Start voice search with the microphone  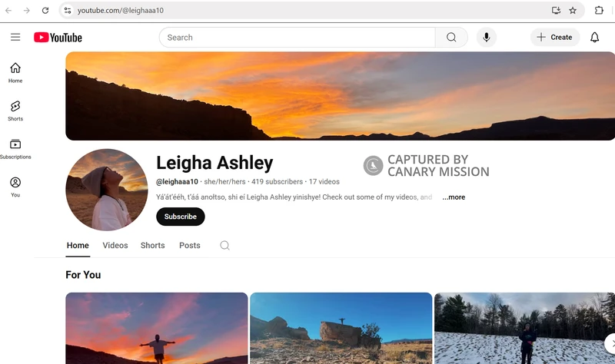486,37
